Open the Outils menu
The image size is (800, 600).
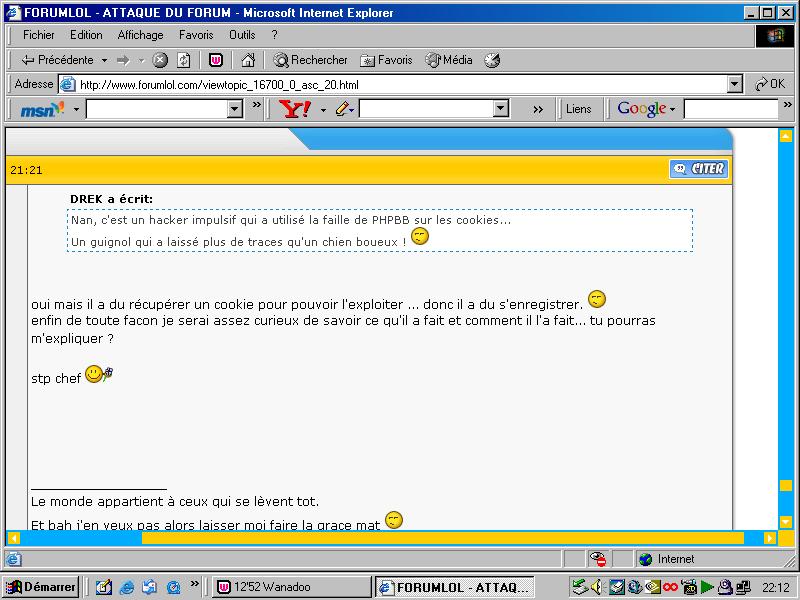(242, 35)
